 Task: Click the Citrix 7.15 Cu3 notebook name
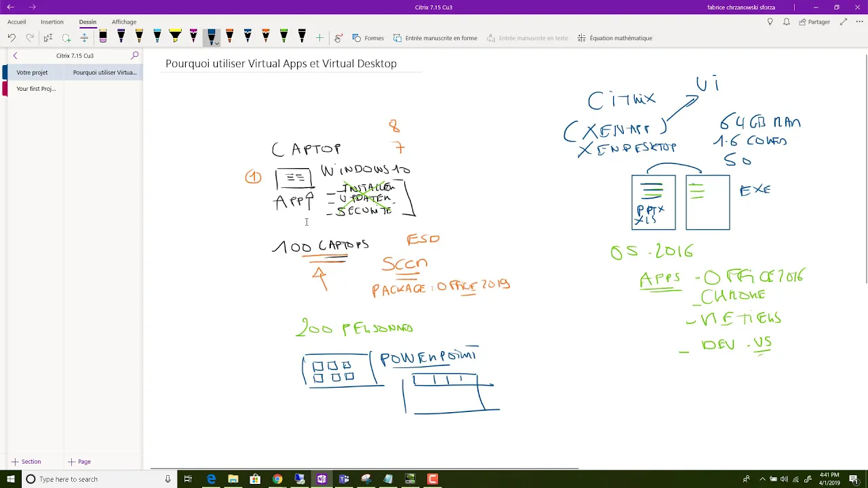[x=75, y=56]
